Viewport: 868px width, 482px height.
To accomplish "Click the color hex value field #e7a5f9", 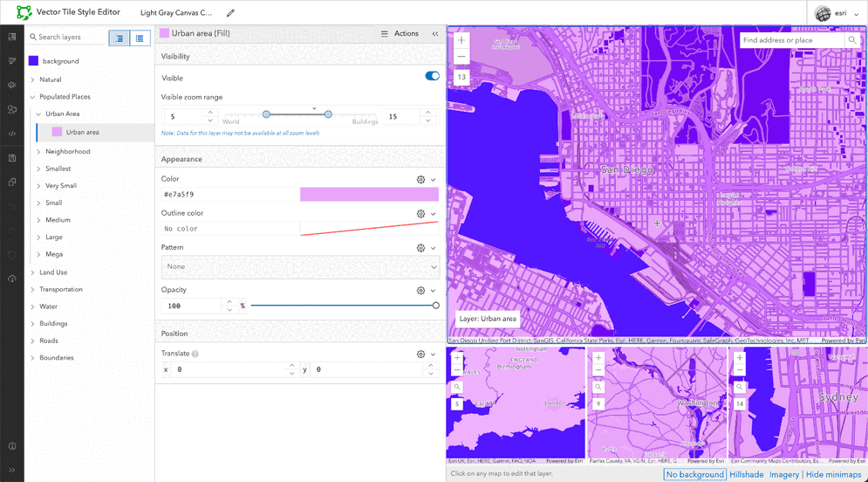I will [x=230, y=195].
